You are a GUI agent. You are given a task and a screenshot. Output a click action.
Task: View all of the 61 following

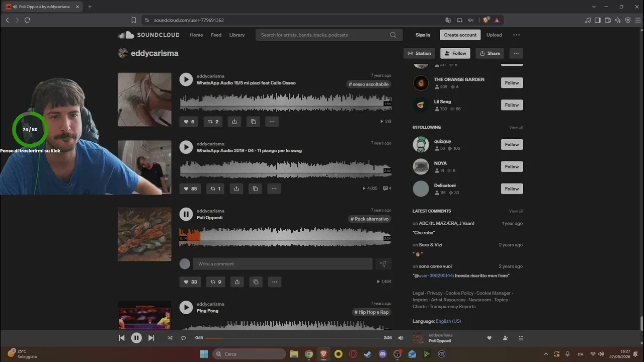click(x=516, y=127)
